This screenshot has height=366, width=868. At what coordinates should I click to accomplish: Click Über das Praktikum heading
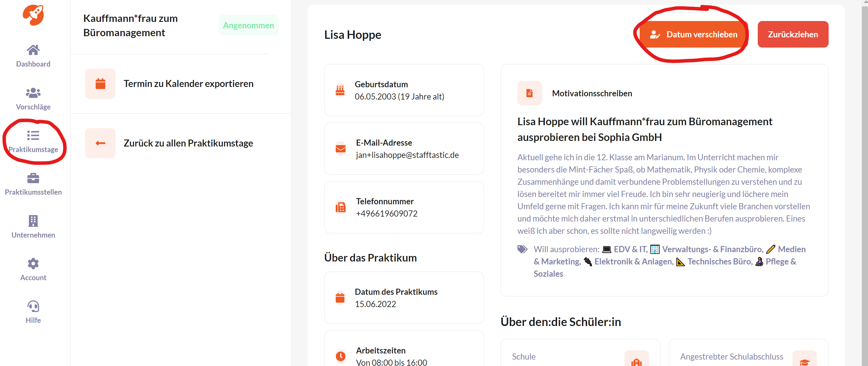pyautogui.click(x=370, y=258)
